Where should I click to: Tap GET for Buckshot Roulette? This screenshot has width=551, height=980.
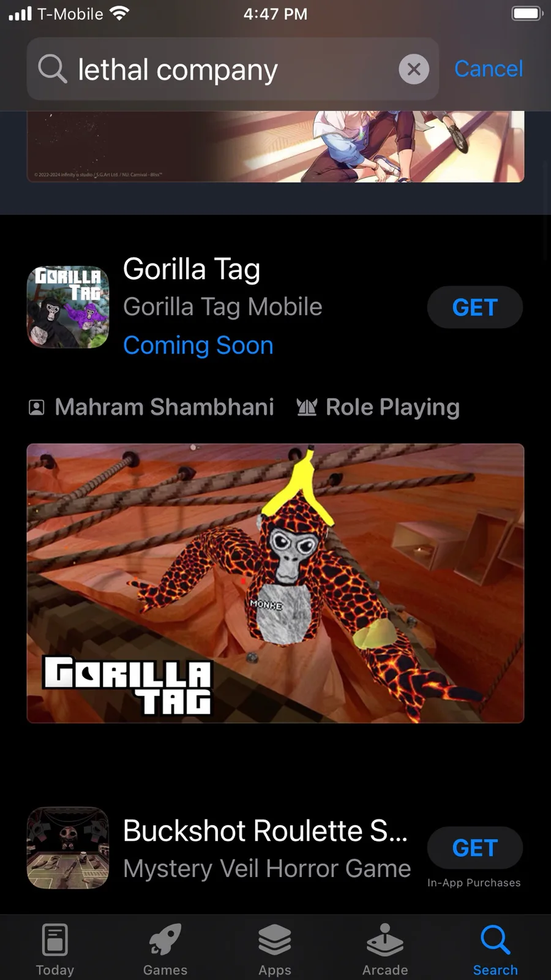475,848
